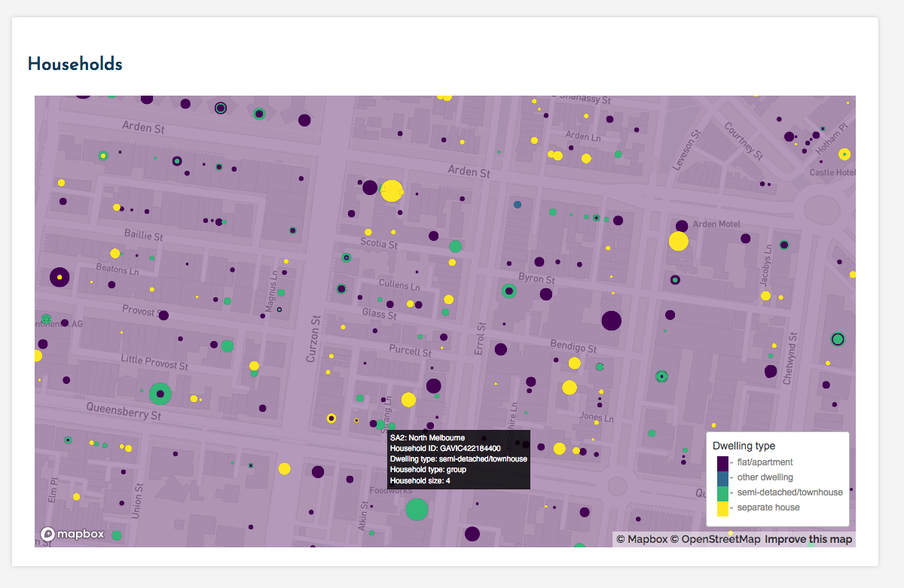Open the © OpenStreetMap attribution link
Screen dimensions: 904x588
716,539
